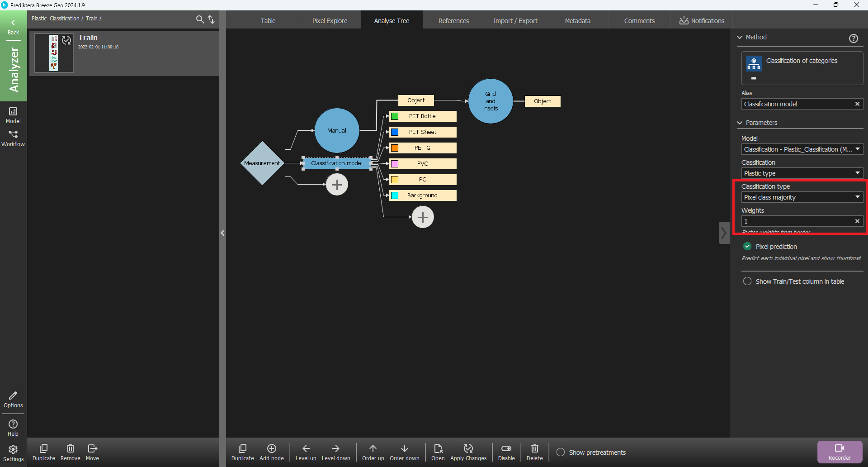Click the search magnifier icon
Viewport: 868px width, 467px height.
200,19
